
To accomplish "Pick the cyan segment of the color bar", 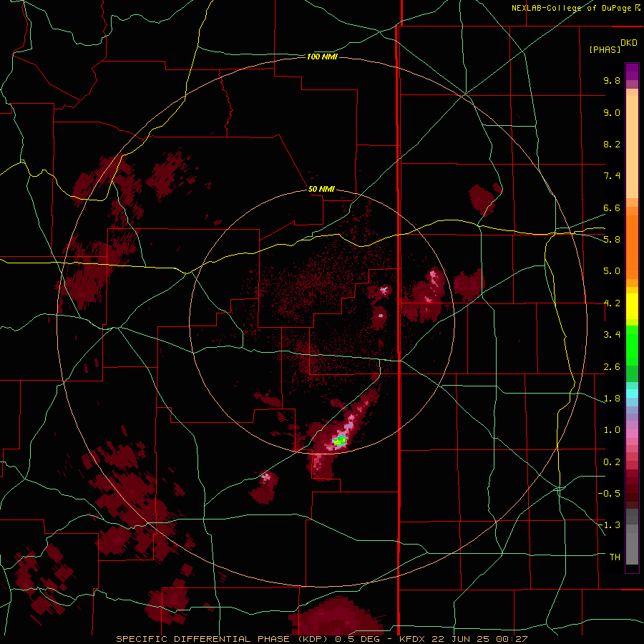I will point(632,393).
